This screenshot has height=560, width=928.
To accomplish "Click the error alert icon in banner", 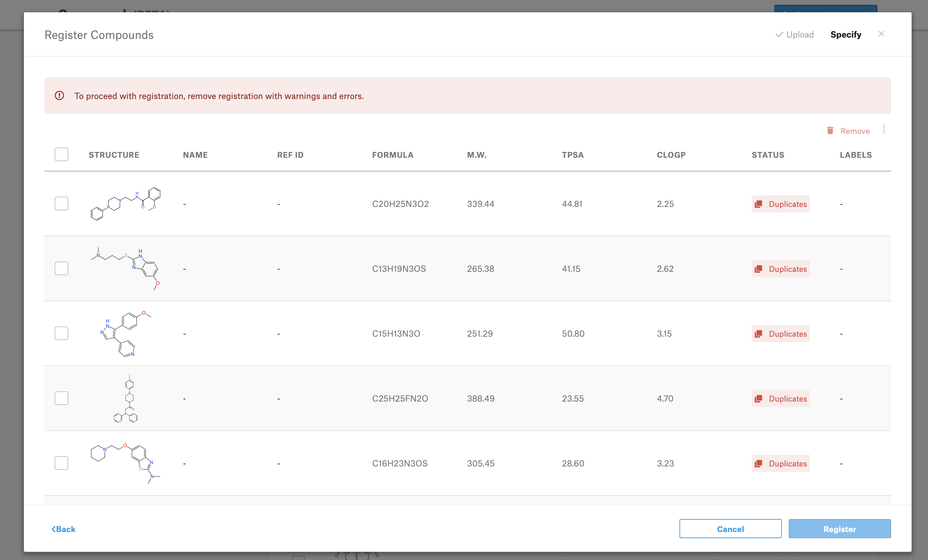I will [x=59, y=96].
